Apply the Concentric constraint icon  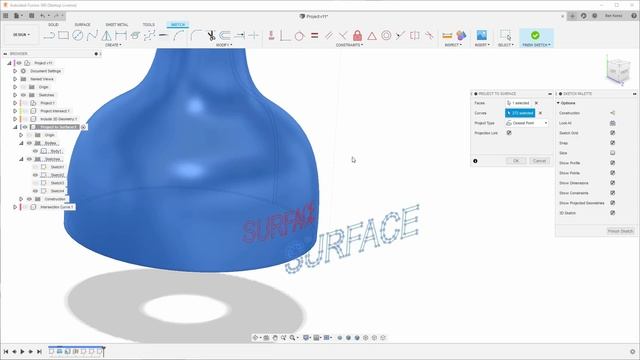click(x=386, y=36)
